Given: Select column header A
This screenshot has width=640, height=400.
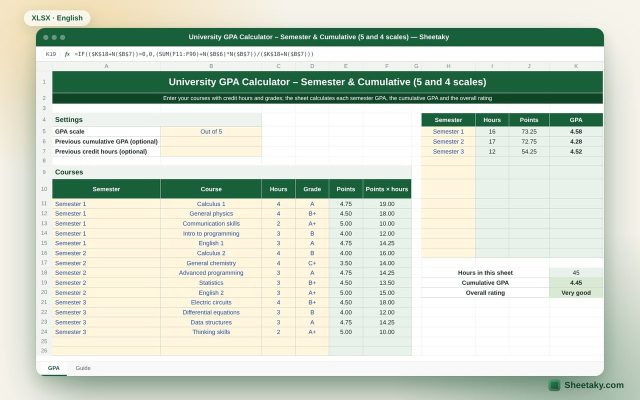Looking at the screenshot, I should [x=106, y=66].
